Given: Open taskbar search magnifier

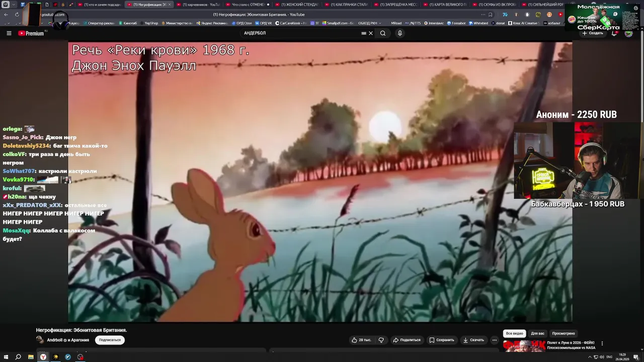Looking at the screenshot, I should [18, 357].
